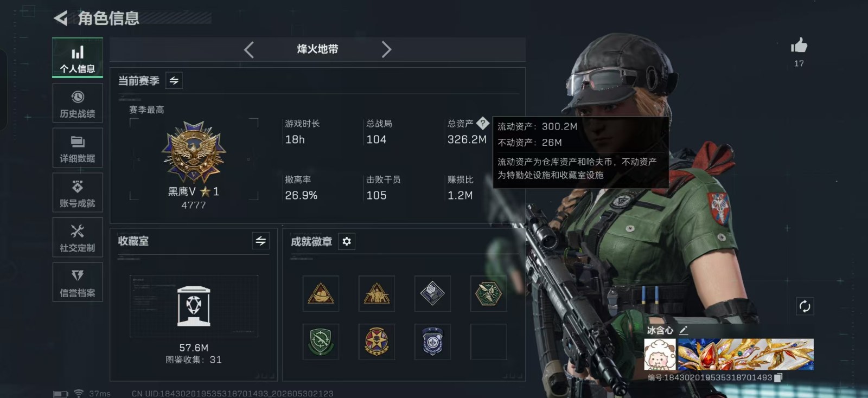Open the player avatar picture

point(660,355)
